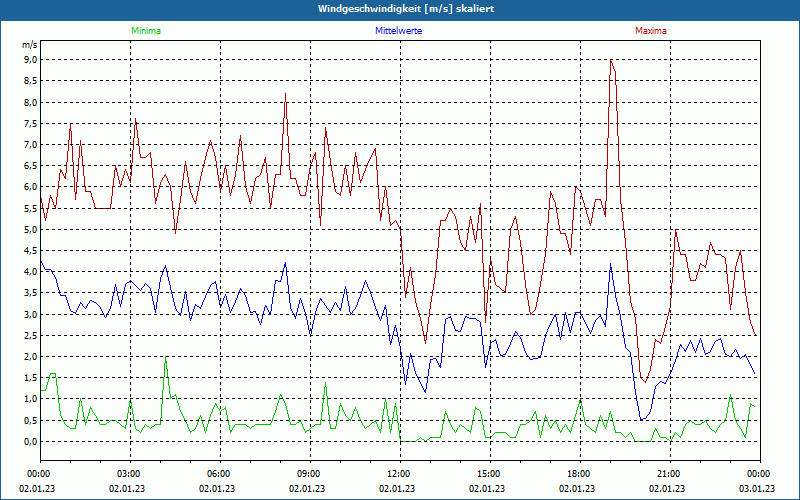Click the 'm/s' unit label on y-axis
The image size is (800, 500).
click(30, 45)
